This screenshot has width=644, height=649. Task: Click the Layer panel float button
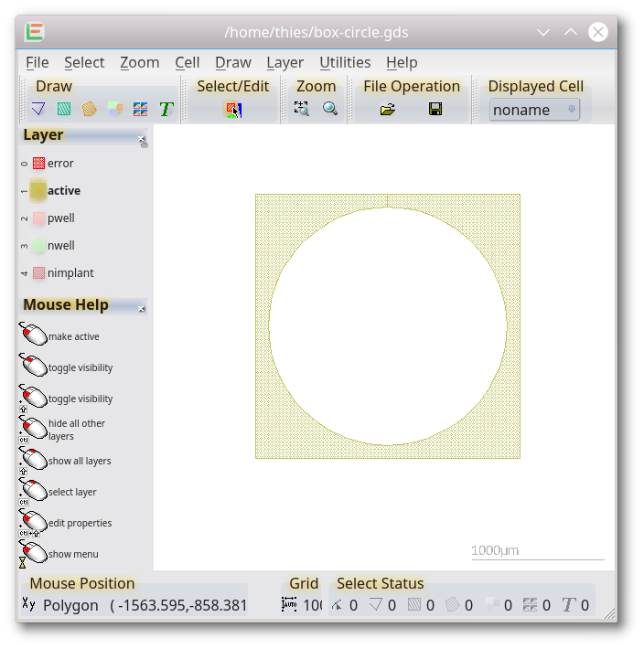(x=145, y=145)
